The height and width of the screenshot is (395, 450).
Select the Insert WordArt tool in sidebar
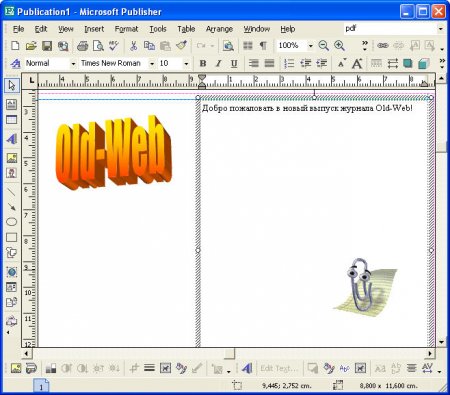12,138
